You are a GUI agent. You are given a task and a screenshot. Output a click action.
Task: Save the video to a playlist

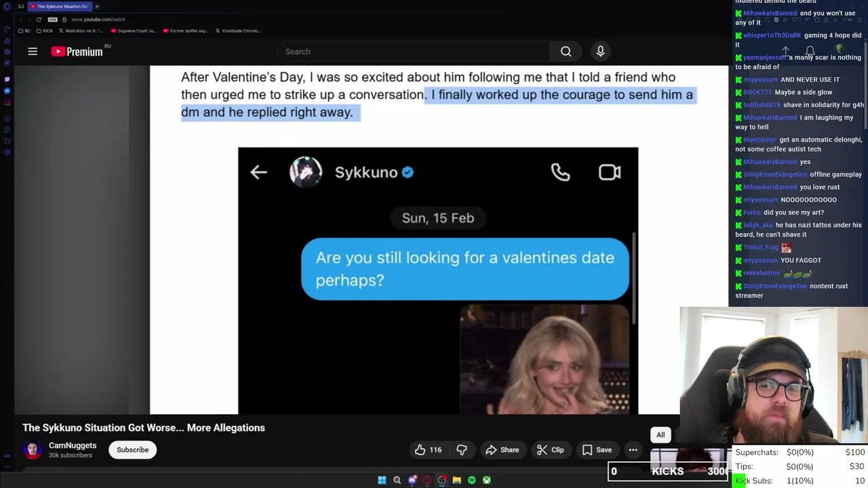(x=597, y=450)
